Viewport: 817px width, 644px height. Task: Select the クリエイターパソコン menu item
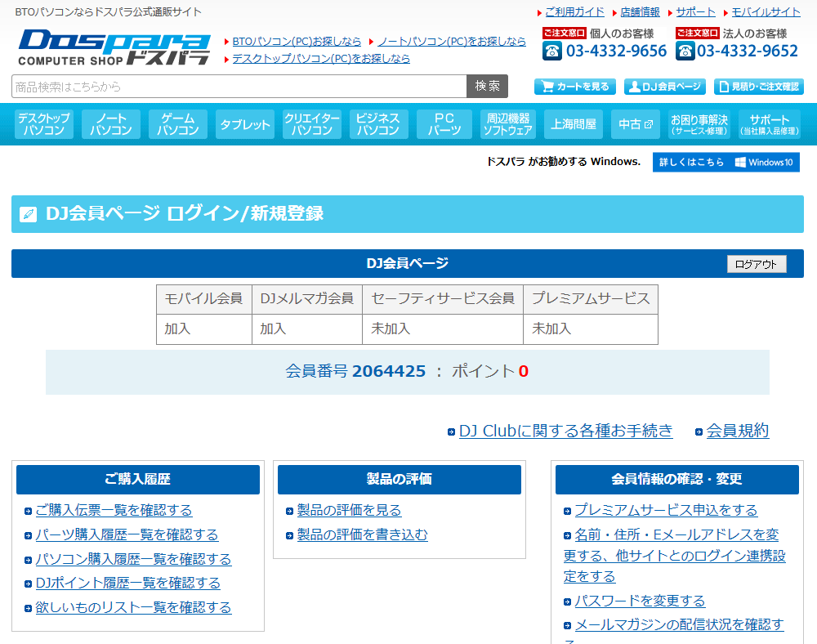click(x=311, y=124)
